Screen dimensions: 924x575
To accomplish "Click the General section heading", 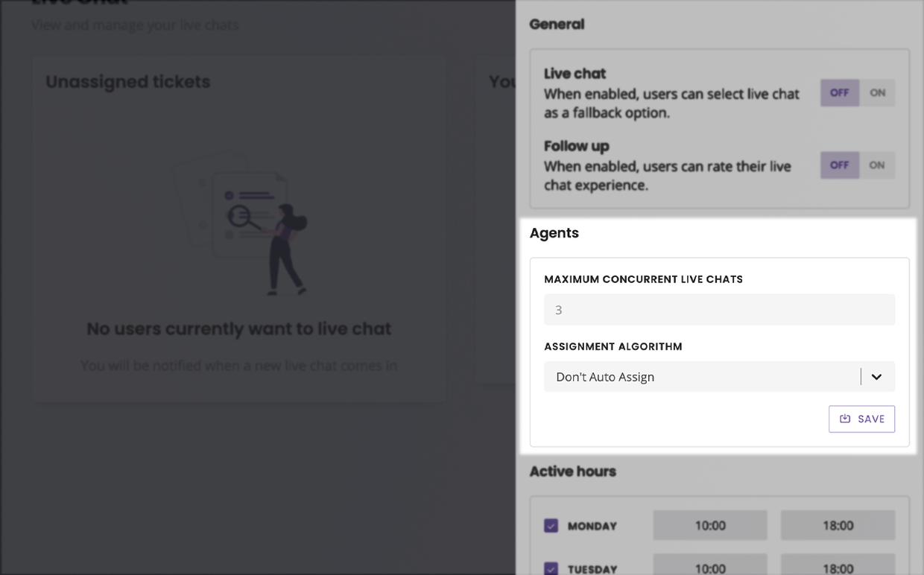I will 557,25.
